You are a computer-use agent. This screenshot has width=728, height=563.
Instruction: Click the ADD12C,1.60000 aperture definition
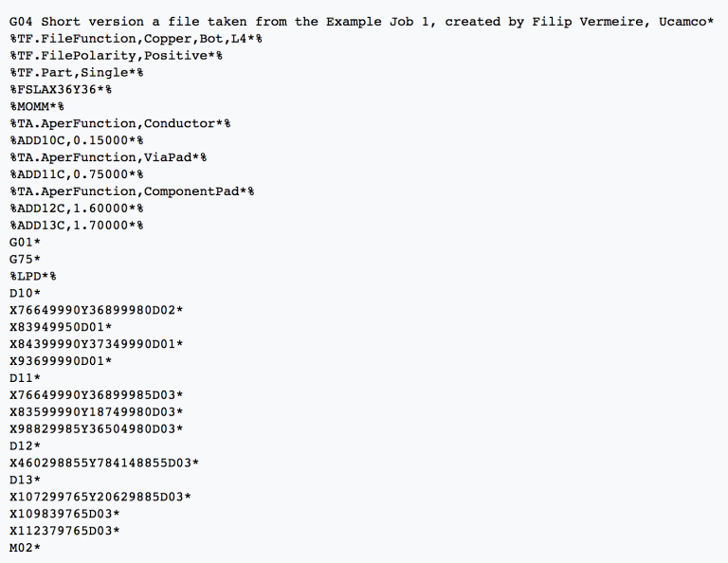tap(77, 209)
